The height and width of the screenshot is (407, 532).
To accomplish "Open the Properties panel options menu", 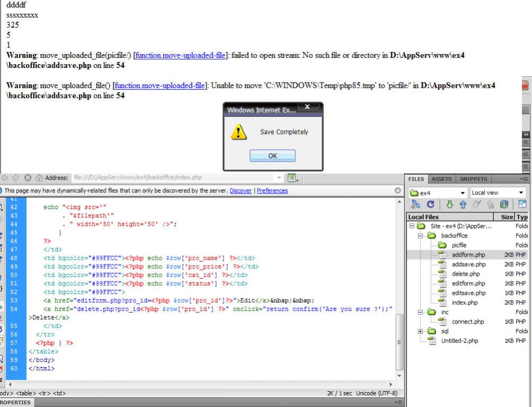I will (399, 402).
